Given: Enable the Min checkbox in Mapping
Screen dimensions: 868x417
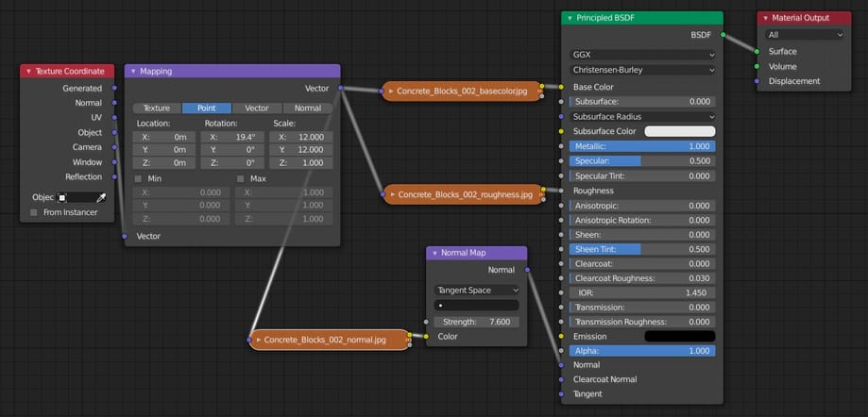Looking at the screenshot, I should 138,179.
